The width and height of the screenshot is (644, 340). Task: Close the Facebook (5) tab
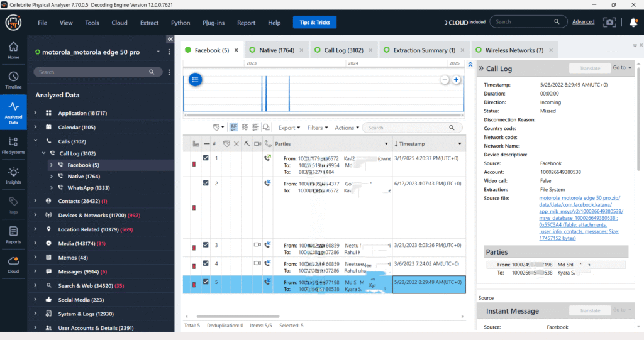coord(236,50)
